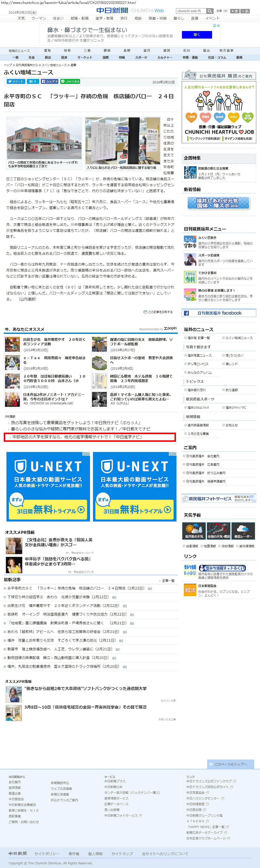Close the top ad with X icon
Viewport: 260px width, 868px height.
point(218,26)
